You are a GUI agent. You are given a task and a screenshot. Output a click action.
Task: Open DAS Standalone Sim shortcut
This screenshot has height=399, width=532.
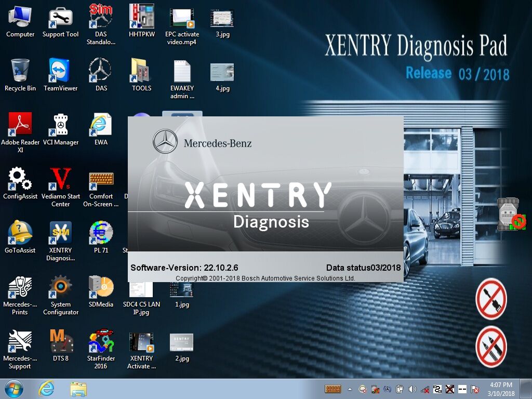(101, 25)
